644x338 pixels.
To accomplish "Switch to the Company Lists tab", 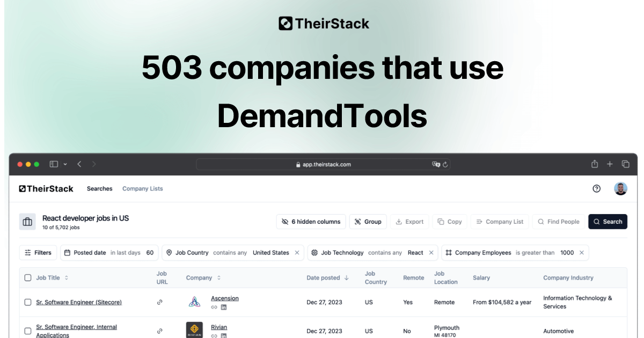I will tap(143, 188).
